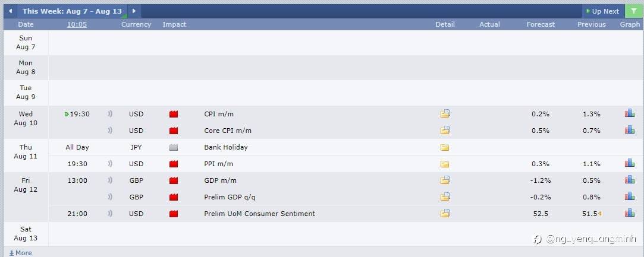Go to next week arrow
644x257 pixels.
[134, 11]
